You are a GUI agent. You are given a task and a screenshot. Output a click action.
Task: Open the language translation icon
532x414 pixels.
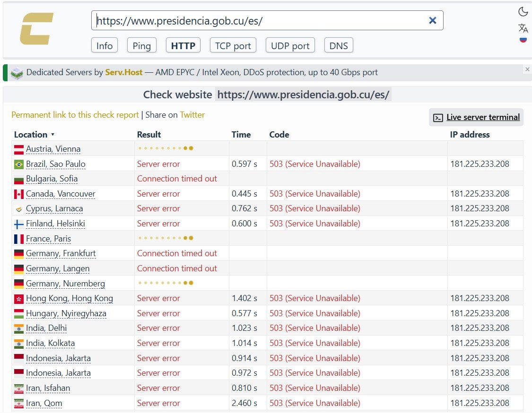523,28
